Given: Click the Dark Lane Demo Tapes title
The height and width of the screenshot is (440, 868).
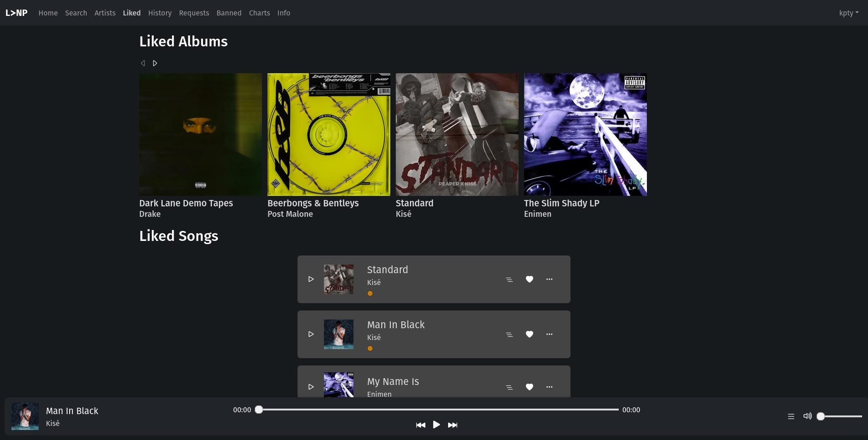Looking at the screenshot, I should (186, 203).
